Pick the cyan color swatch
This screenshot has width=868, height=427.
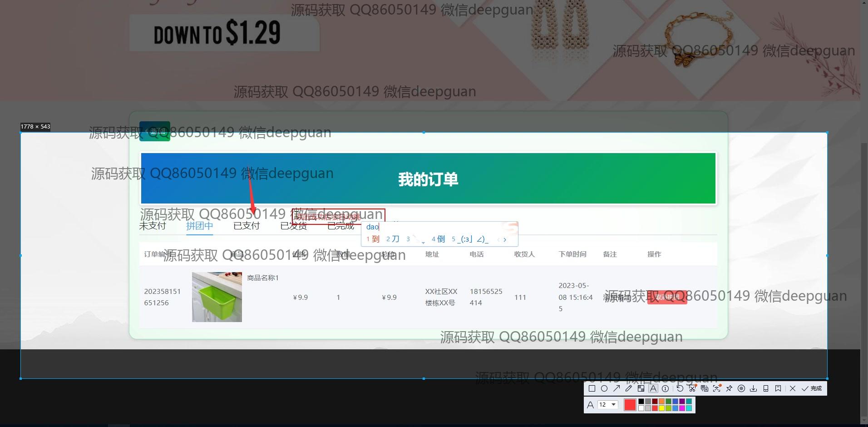point(689,408)
